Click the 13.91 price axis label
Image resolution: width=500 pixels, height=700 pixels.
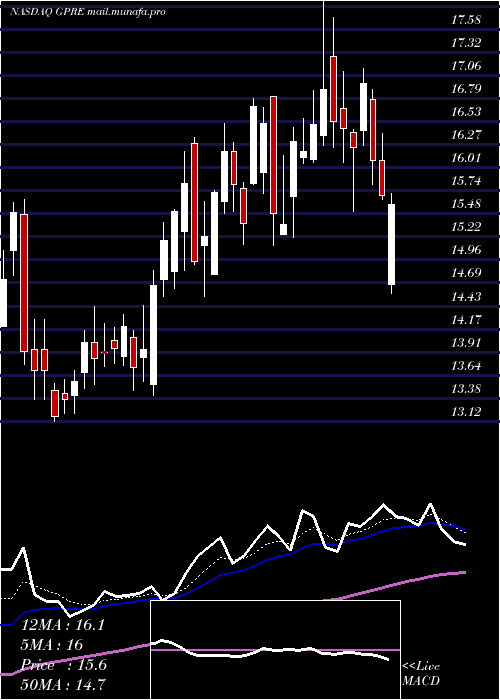pos(466,343)
